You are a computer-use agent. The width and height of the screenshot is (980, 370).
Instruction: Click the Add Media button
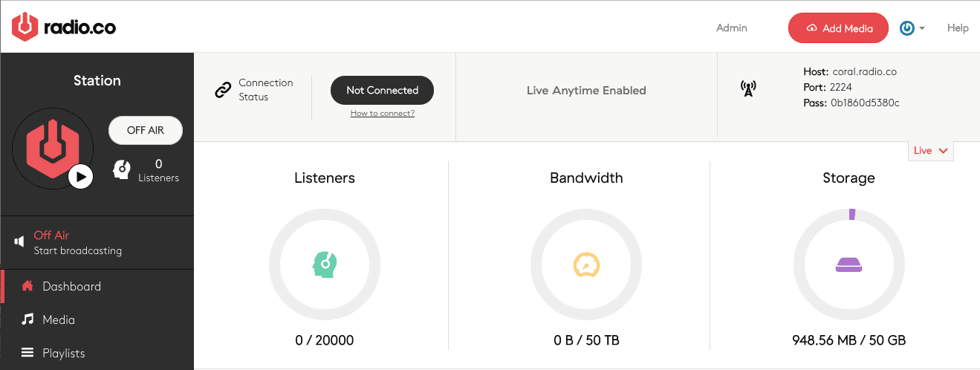pos(838,28)
